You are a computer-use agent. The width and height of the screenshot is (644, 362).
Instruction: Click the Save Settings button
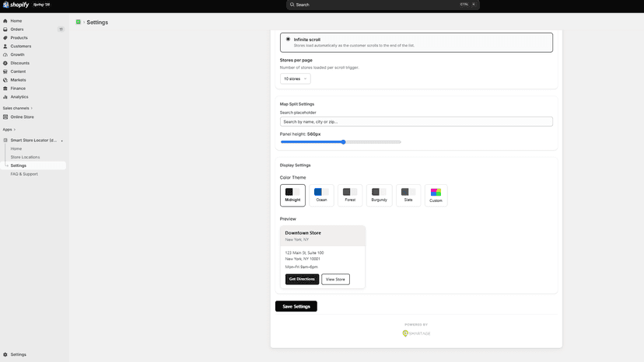coord(296,306)
